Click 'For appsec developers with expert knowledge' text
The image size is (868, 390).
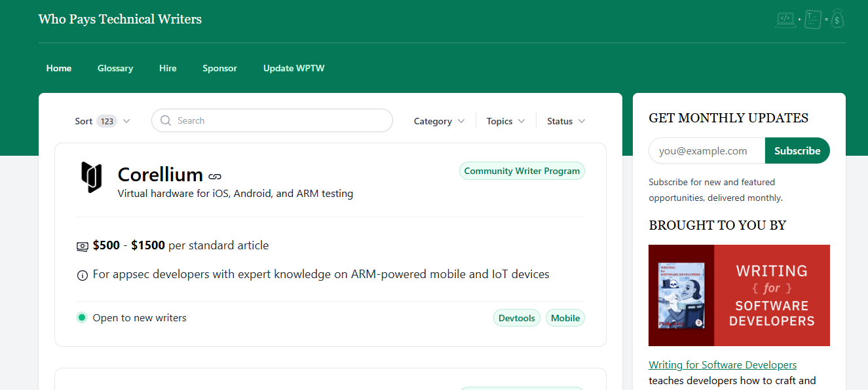click(321, 274)
